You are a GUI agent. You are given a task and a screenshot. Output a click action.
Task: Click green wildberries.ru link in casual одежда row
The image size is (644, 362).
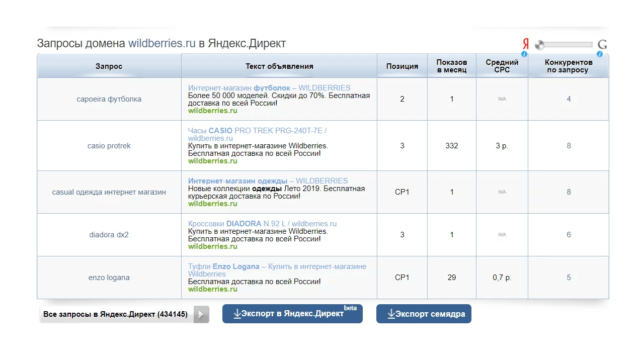[x=213, y=204]
